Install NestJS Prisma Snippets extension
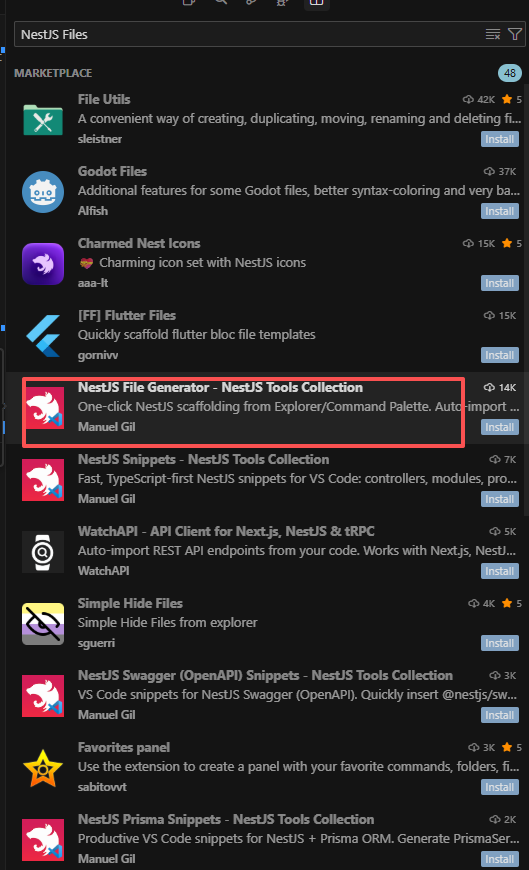 [500, 859]
